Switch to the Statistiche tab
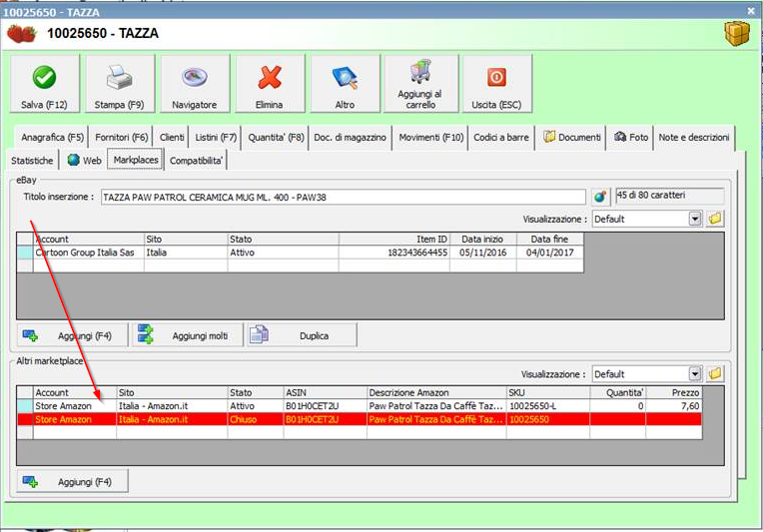The width and height of the screenshot is (763, 532). 32,161
